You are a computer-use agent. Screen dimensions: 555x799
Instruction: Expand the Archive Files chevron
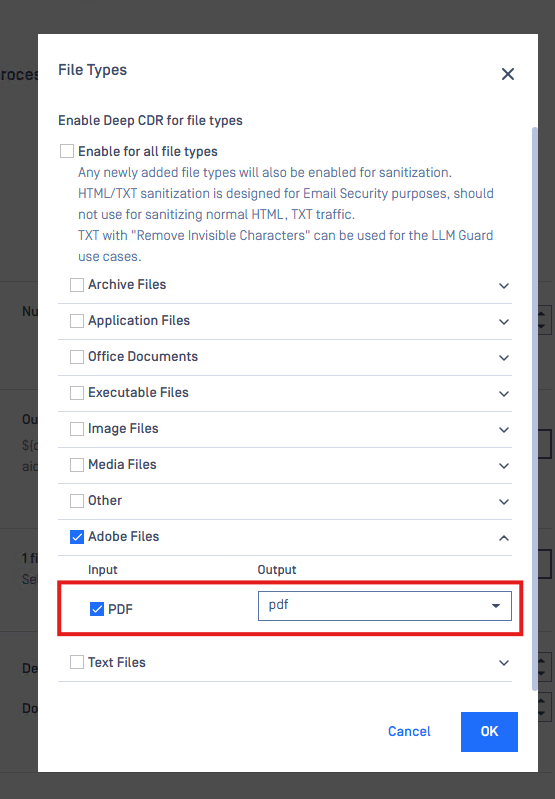504,286
